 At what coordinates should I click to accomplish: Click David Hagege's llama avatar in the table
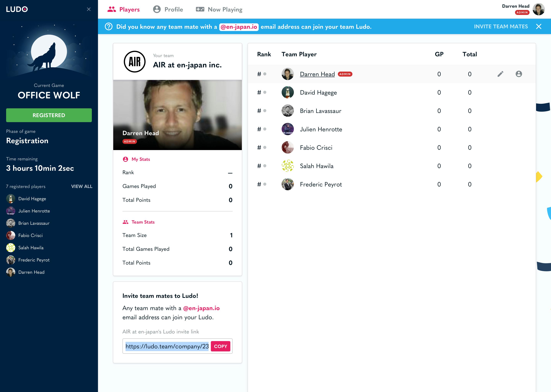pos(288,92)
